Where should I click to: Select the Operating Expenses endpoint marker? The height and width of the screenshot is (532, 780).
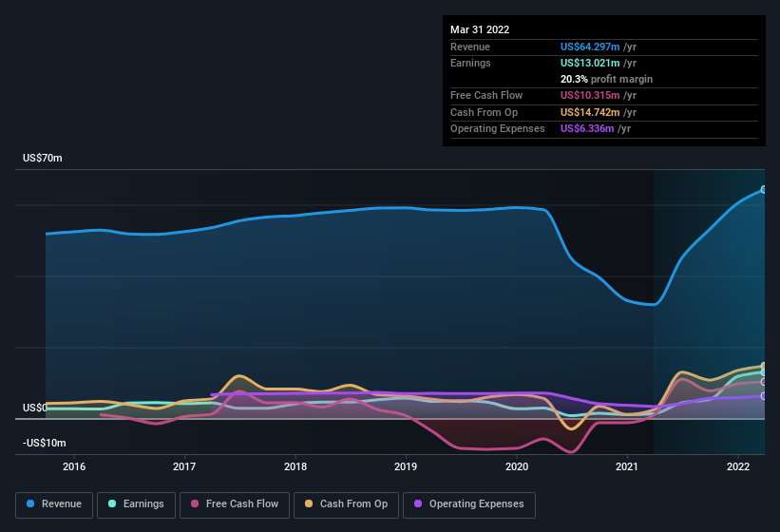point(763,396)
